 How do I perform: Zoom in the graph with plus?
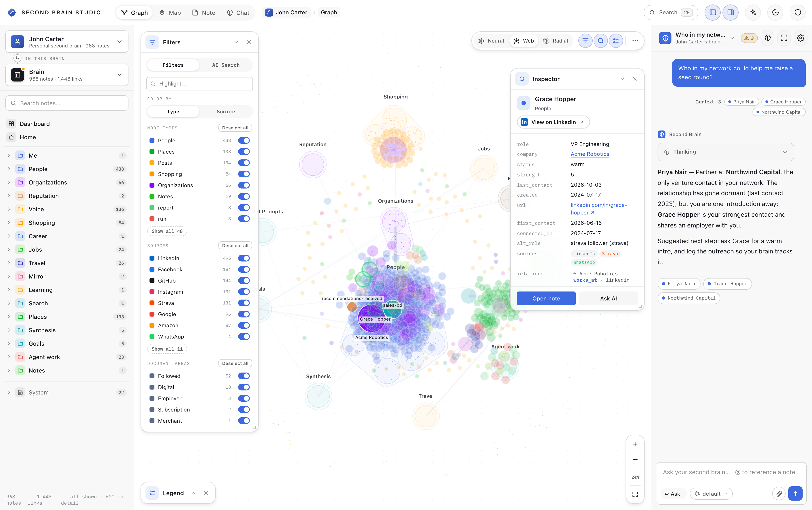coord(635,444)
